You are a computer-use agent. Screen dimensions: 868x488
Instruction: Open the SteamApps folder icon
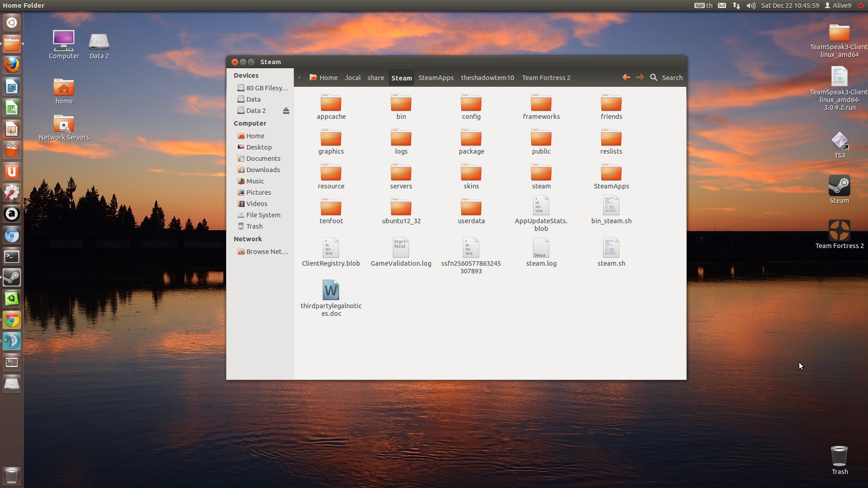(x=611, y=173)
